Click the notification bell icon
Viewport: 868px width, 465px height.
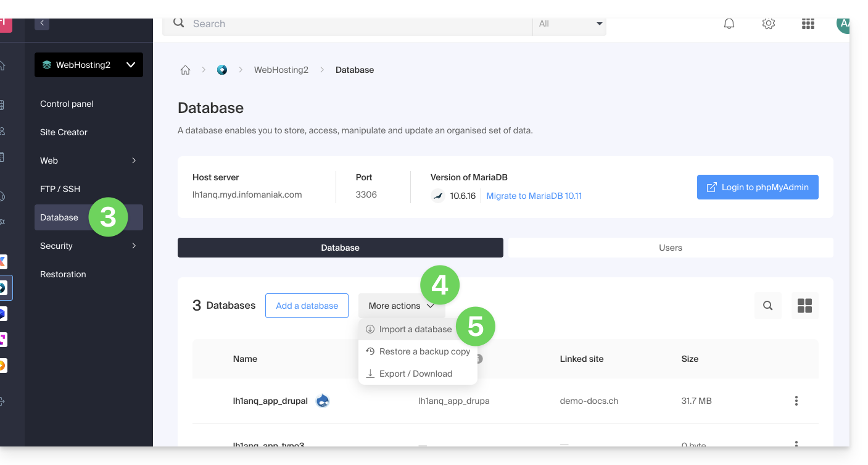click(729, 24)
